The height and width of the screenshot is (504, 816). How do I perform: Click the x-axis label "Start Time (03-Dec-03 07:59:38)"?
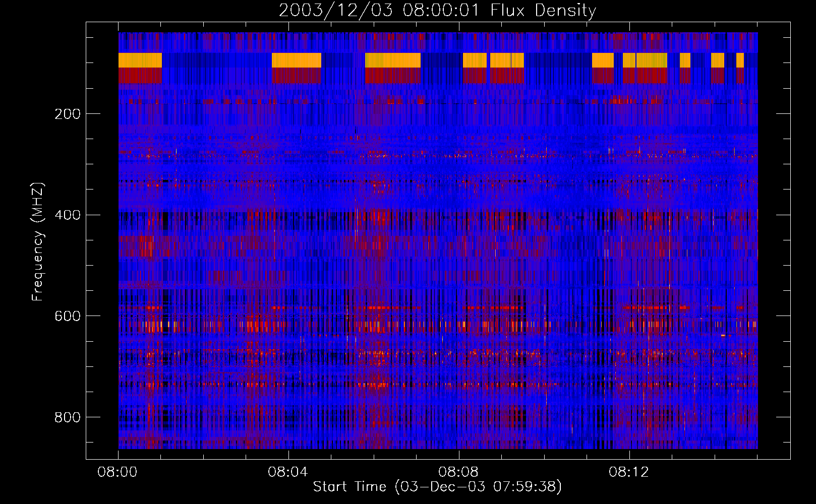437,487
